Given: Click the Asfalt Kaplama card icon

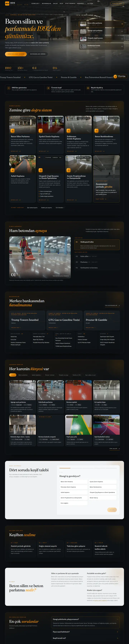Looking at the screenshot, I should point(13,170).
